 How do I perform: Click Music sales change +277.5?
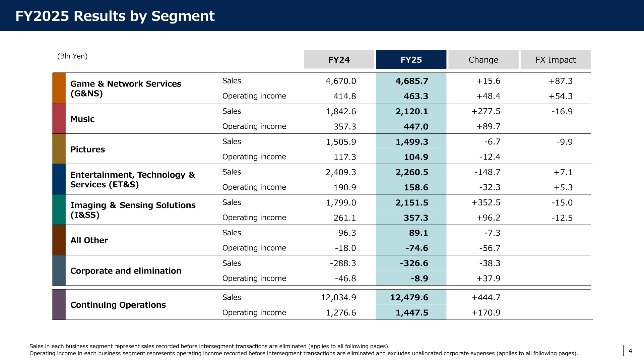point(486,111)
